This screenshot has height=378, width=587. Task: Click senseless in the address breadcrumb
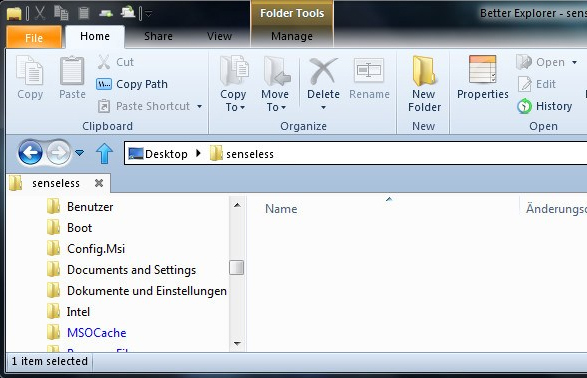tap(242, 154)
